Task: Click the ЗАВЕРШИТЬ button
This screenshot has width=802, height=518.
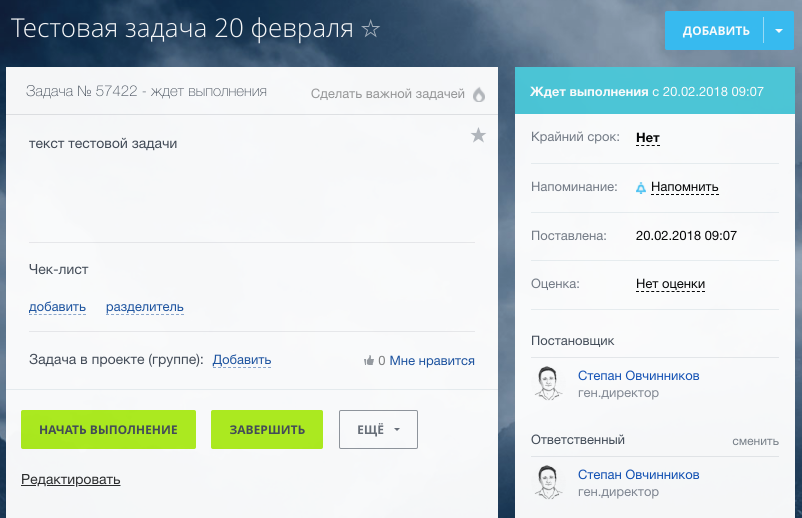Action: click(267, 430)
